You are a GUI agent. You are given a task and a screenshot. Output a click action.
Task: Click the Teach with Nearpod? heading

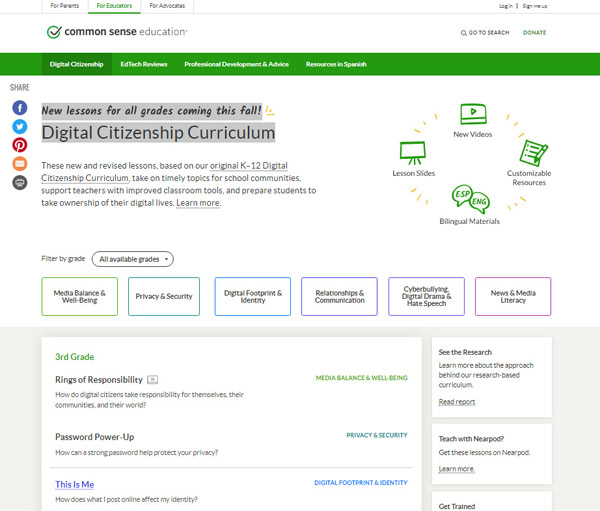pyautogui.click(x=471, y=439)
